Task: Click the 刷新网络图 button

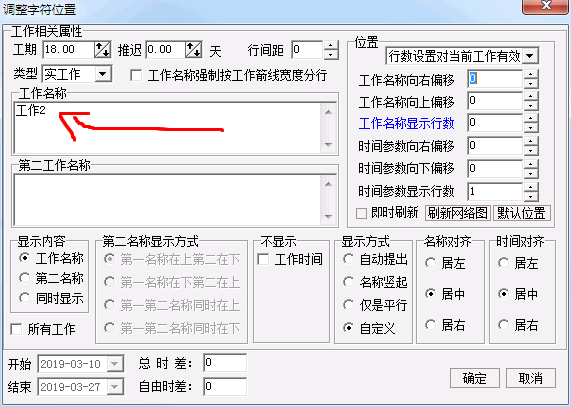Action: tap(457, 213)
